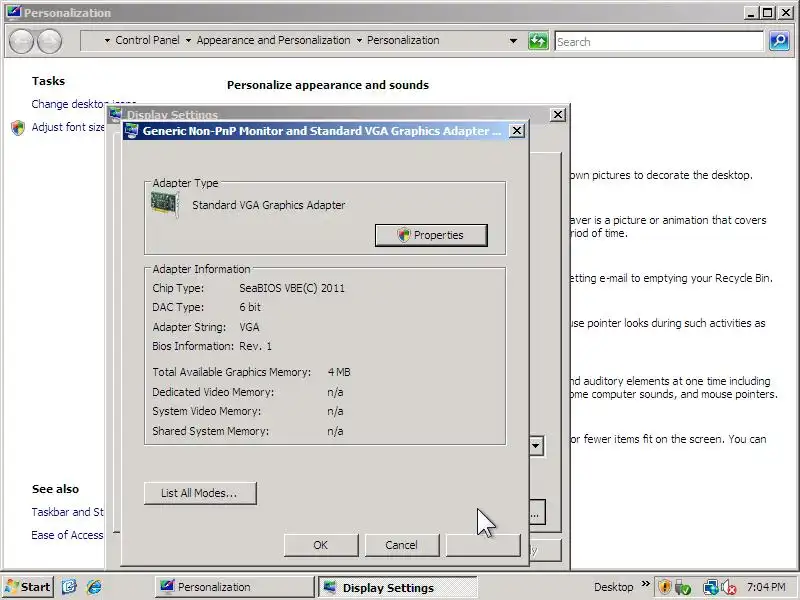Click the shield icon beside Adjust font size
Screen dimensions: 800x600
pos(18,128)
